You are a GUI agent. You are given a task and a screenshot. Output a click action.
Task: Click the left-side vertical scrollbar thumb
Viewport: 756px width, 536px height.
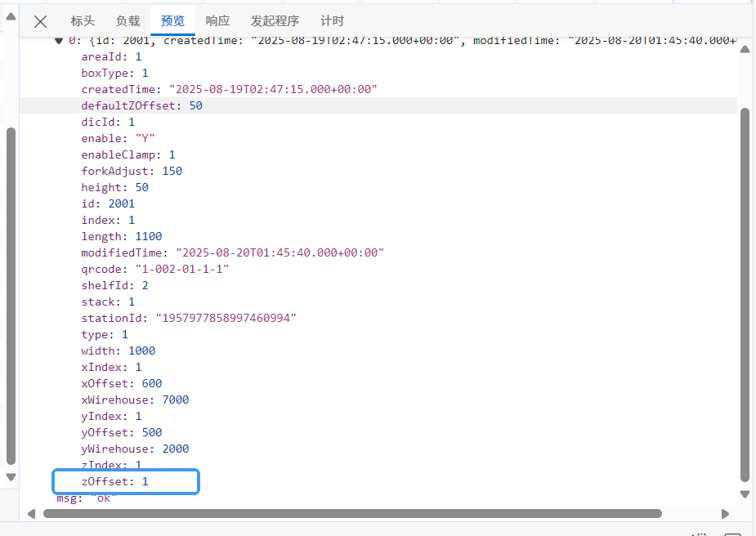(x=11, y=294)
